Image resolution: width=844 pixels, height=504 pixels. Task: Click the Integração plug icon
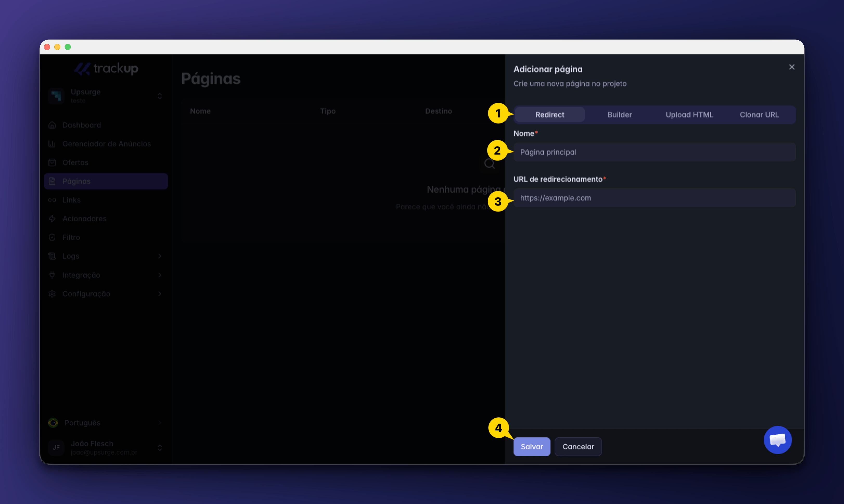coord(52,275)
